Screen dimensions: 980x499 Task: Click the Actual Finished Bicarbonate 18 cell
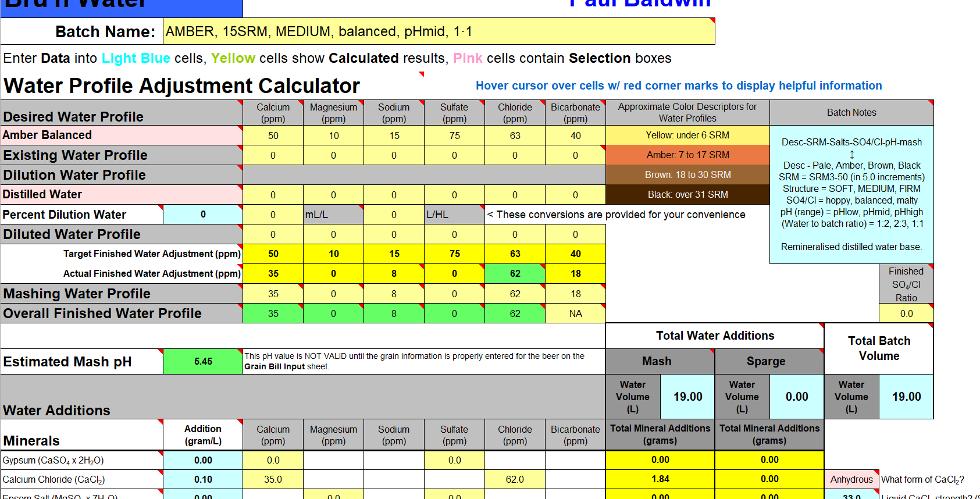click(575, 274)
